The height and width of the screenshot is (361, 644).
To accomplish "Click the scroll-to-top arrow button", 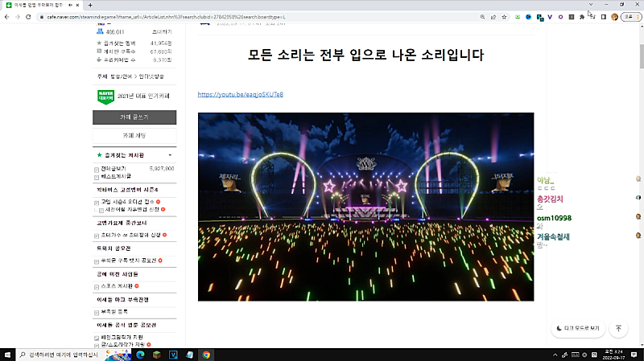I will point(618,328).
